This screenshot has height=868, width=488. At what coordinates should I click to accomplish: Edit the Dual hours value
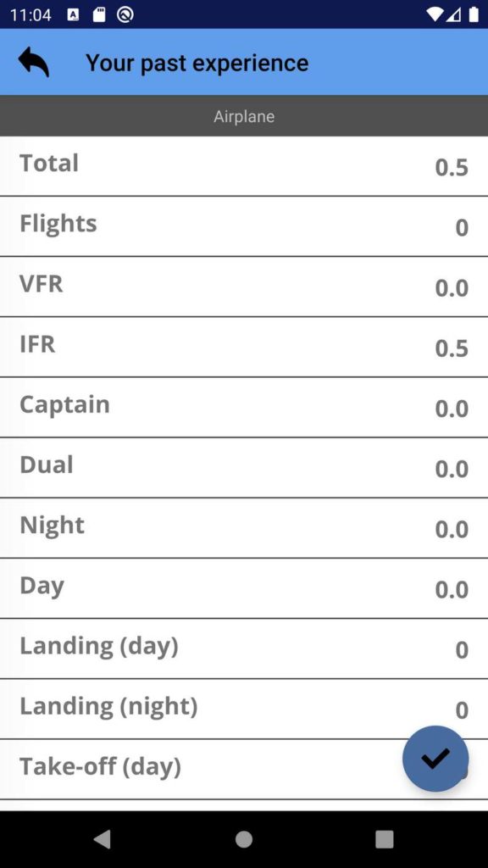[x=452, y=469]
